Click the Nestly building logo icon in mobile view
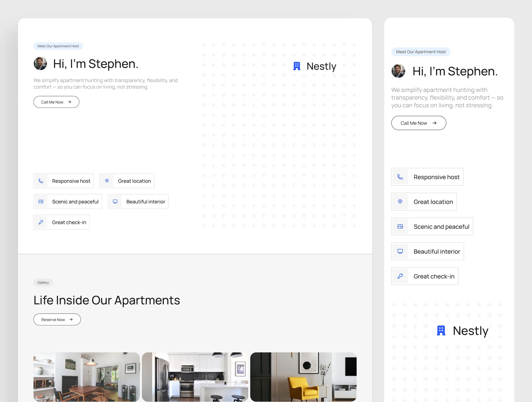The image size is (532, 402). 441,330
